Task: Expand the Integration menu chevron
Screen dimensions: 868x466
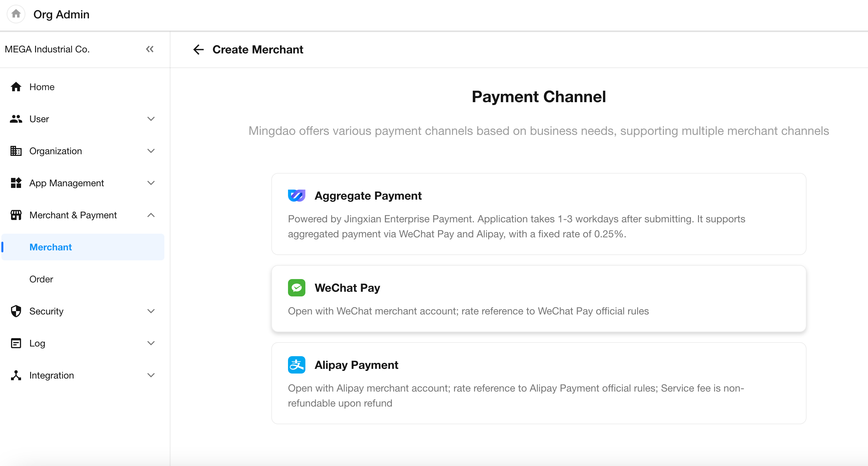Action: coord(151,375)
